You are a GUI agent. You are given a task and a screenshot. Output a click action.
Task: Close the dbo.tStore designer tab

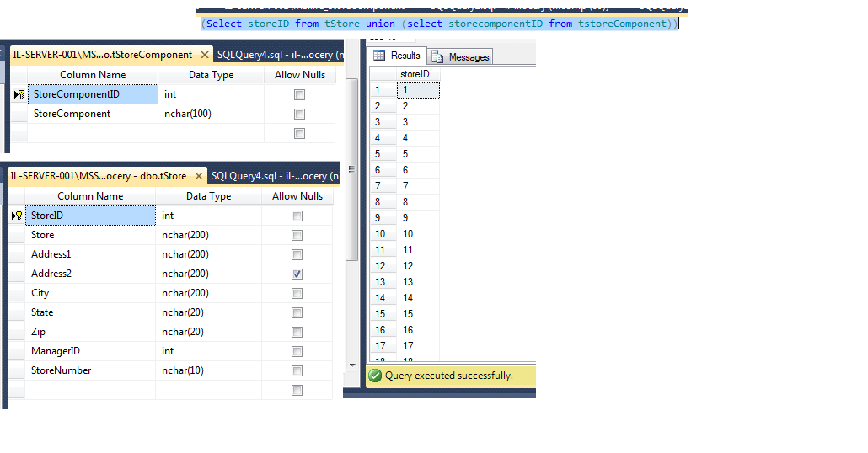pyautogui.click(x=199, y=176)
